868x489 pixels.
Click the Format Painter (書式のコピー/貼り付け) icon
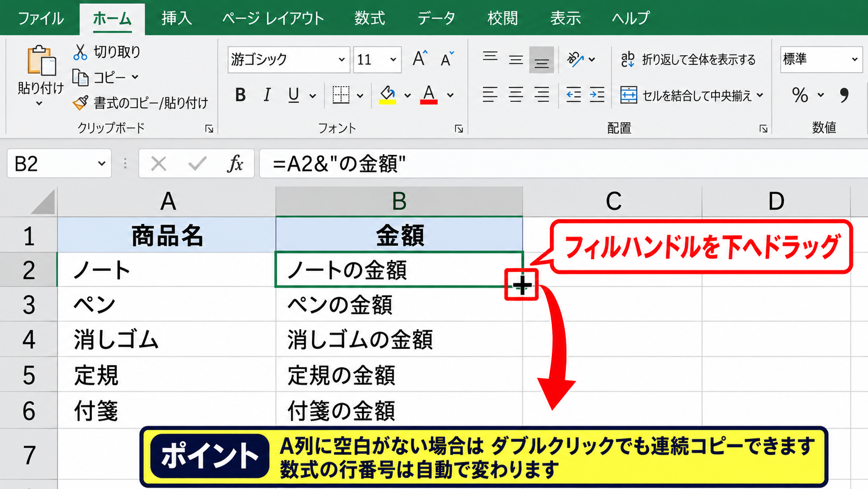click(x=80, y=103)
